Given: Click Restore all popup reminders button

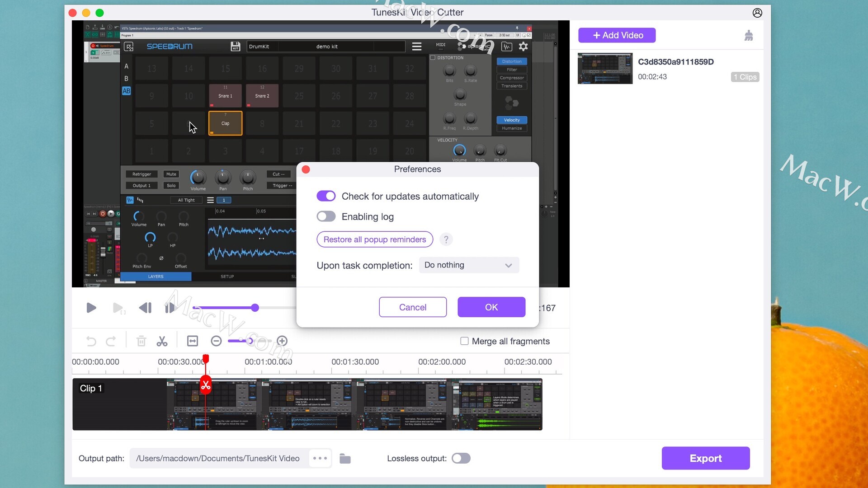Looking at the screenshot, I should click(375, 239).
